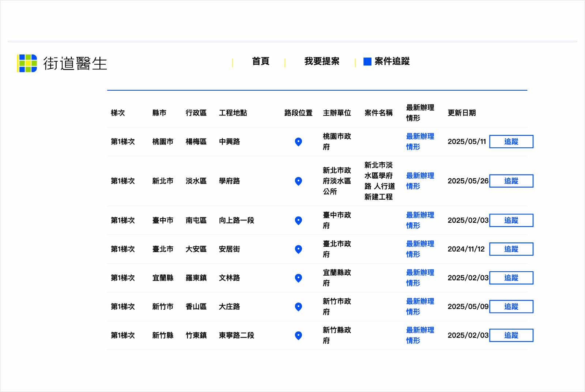Open map pin for 向上路一段 row
Screen dimensions: 585x392
pyautogui.click(x=298, y=220)
